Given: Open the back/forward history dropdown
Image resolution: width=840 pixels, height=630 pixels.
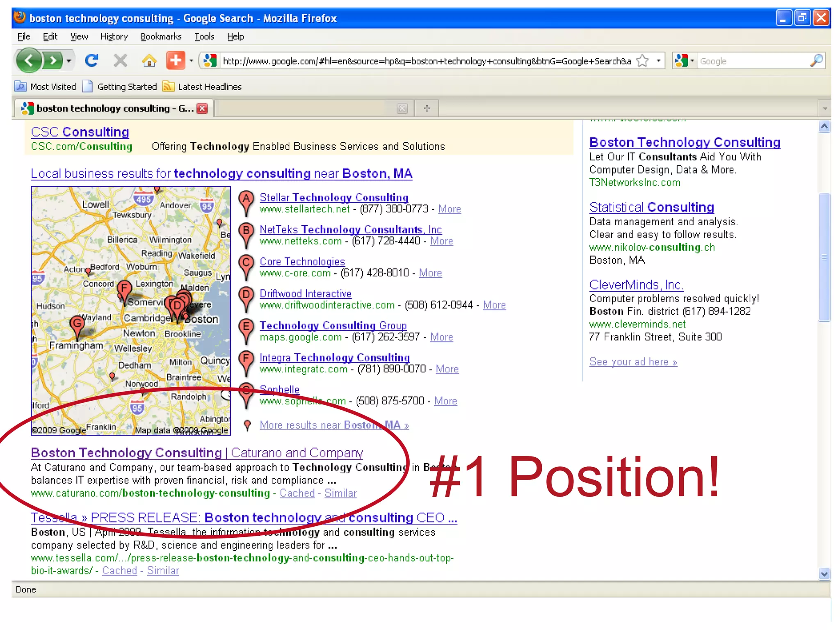Looking at the screenshot, I should click(x=69, y=61).
